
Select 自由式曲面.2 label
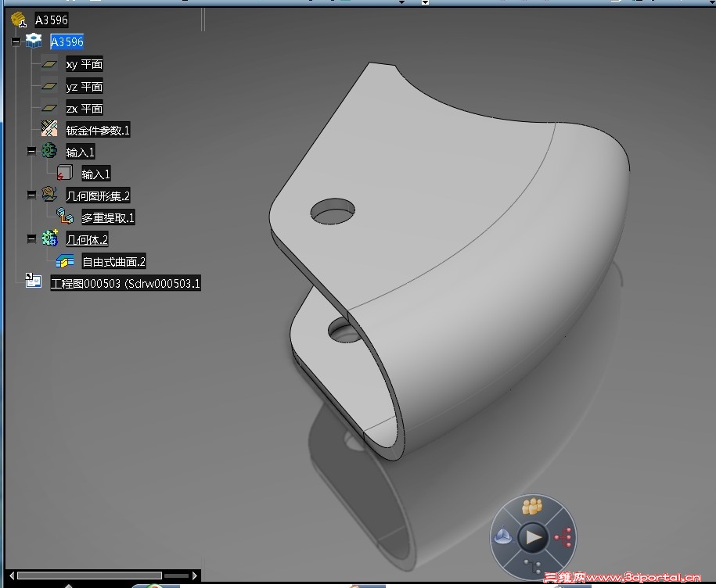(113, 261)
